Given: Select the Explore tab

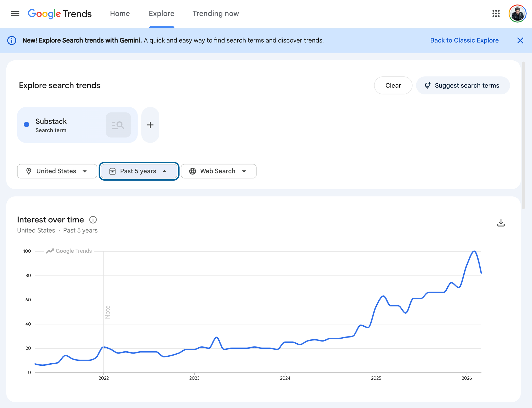Looking at the screenshot, I should pos(161,14).
